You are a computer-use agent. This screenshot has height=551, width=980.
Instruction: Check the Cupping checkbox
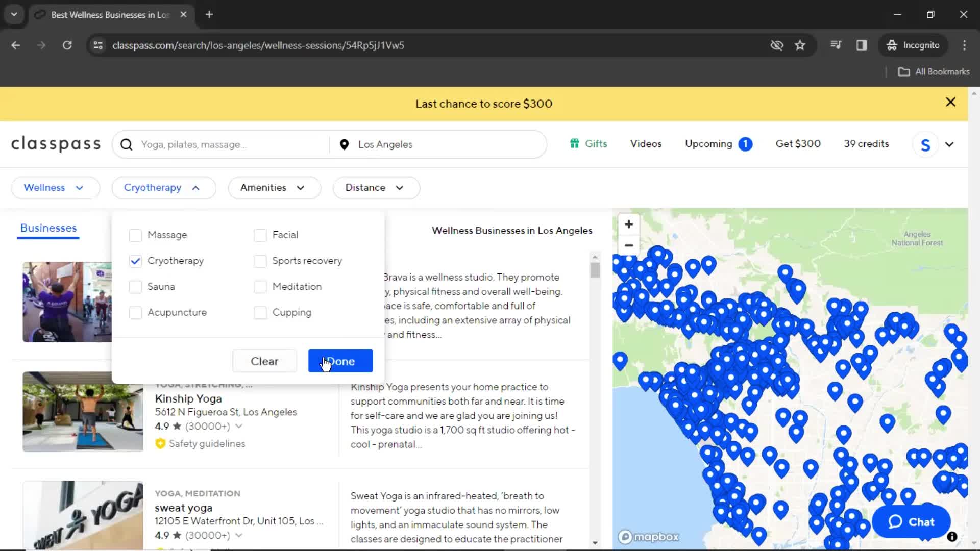[260, 313]
